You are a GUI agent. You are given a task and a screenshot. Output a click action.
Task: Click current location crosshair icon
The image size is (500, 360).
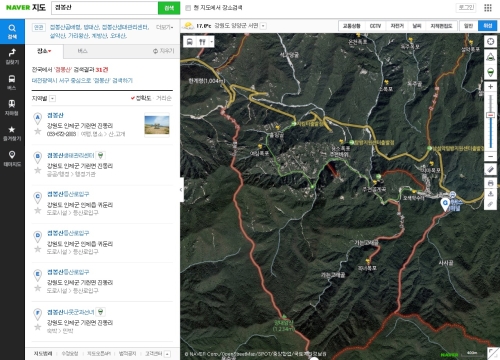click(490, 41)
